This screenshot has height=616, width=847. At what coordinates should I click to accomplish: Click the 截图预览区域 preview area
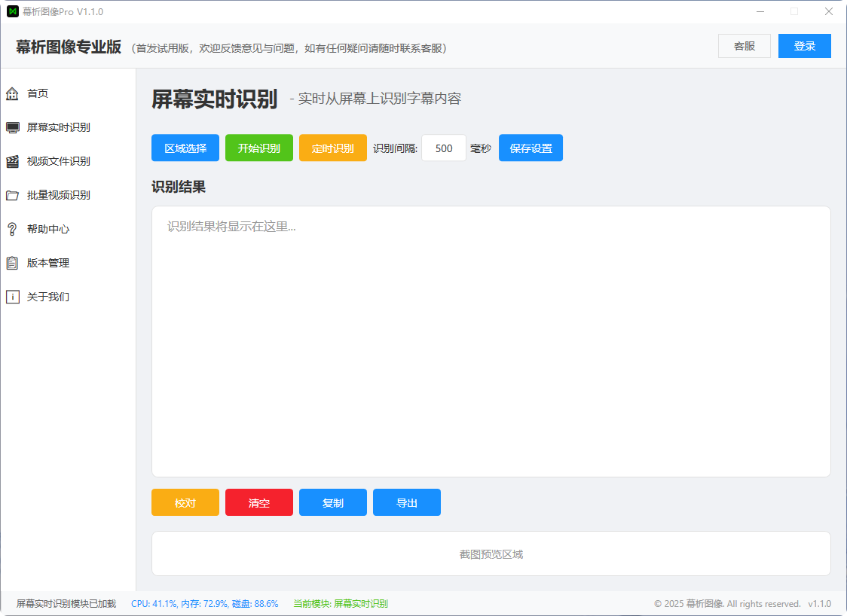point(491,553)
